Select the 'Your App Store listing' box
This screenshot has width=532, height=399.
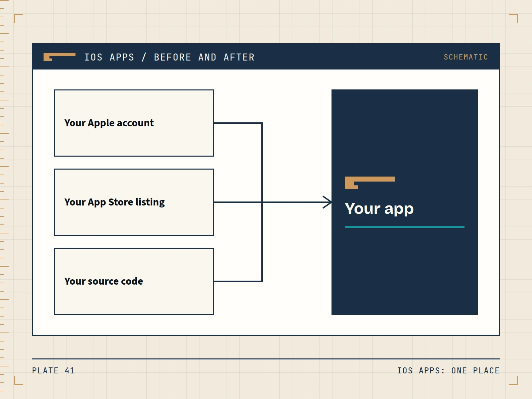(134, 202)
